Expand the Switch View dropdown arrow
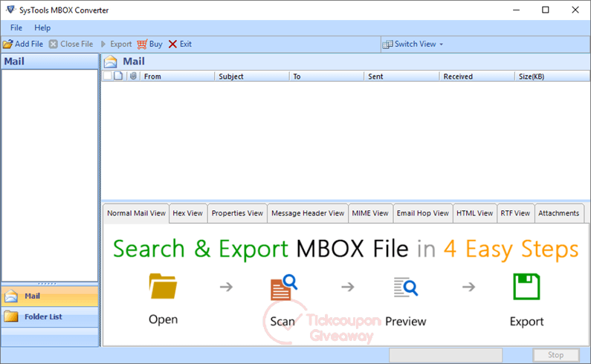Screen dimensions: 591x364 (442, 45)
